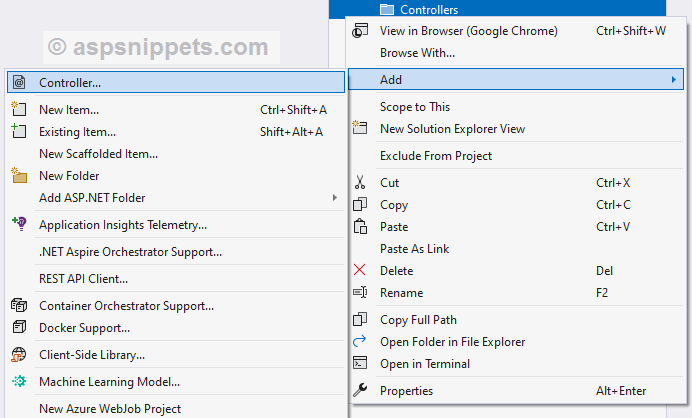The width and height of the screenshot is (692, 418).
Task: Select Paste from context menu
Action: tap(515, 227)
